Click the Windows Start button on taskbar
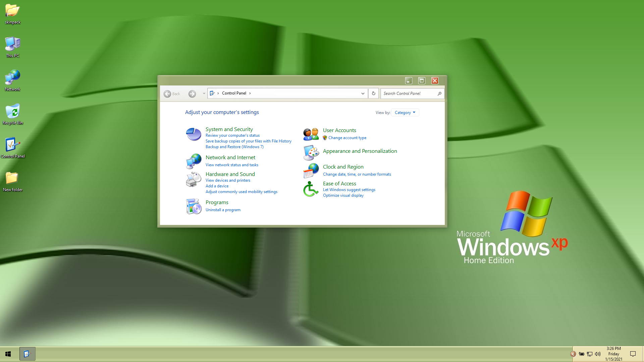This screenshot has height=362, width=644. [8, 354]
